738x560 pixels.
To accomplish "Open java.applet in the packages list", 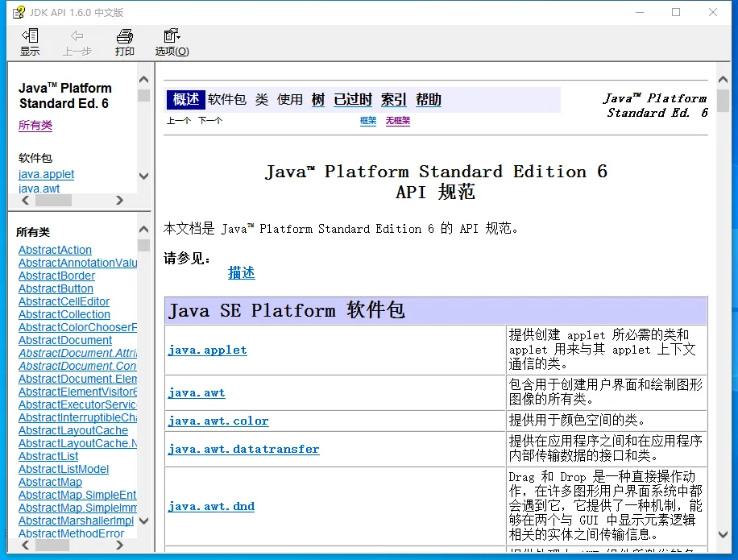I will (46, 174).
